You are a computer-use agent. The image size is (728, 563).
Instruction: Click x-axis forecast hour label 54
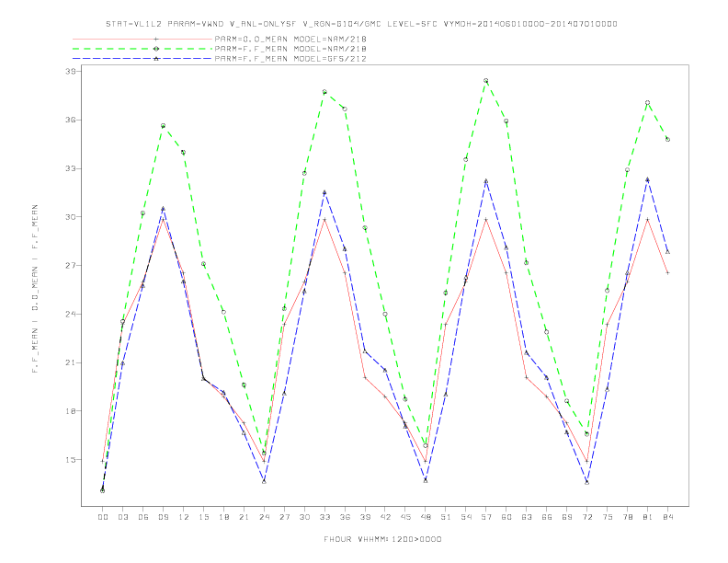pyautogui.click(x=466, y=517)
